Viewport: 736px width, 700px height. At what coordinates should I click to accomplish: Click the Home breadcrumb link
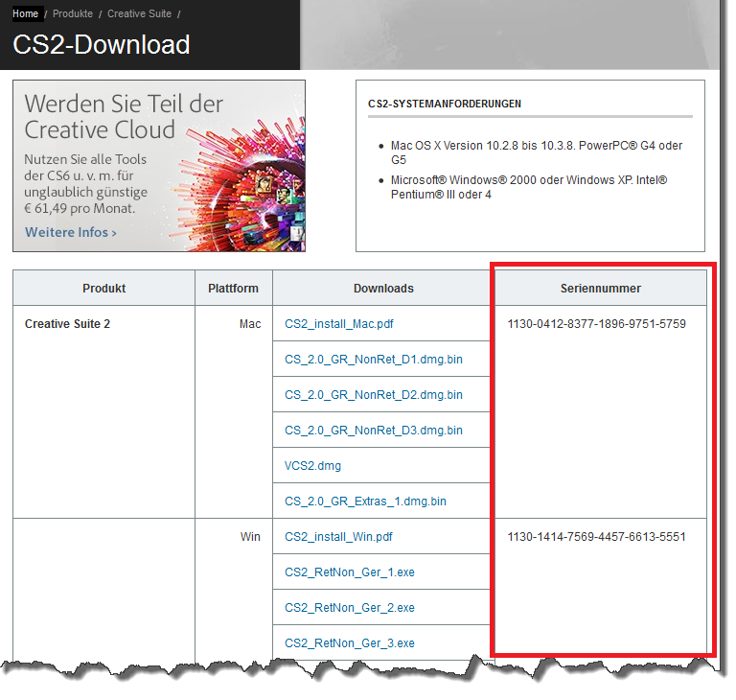(x=26, y=14)
